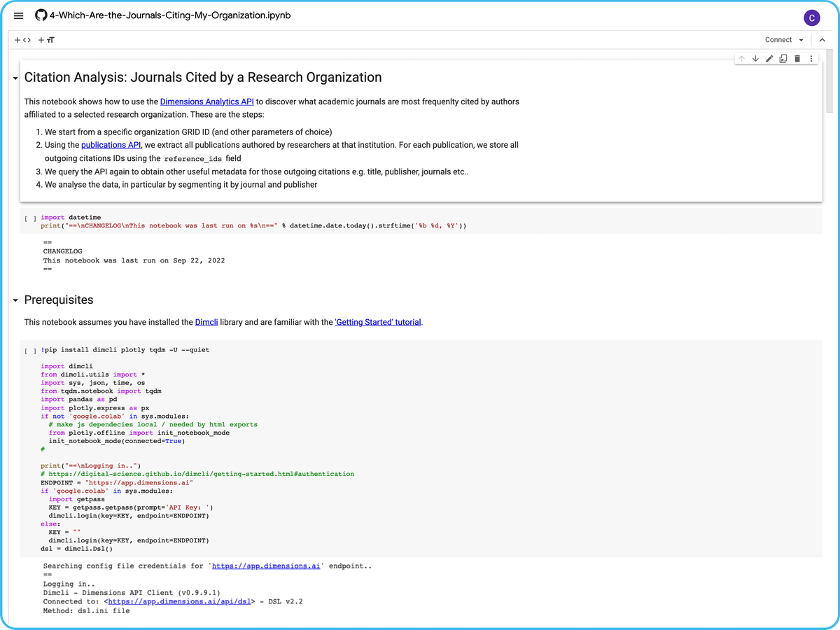Open the Connect runtime dropdown
Screen dimensions: 840x630
782,40
